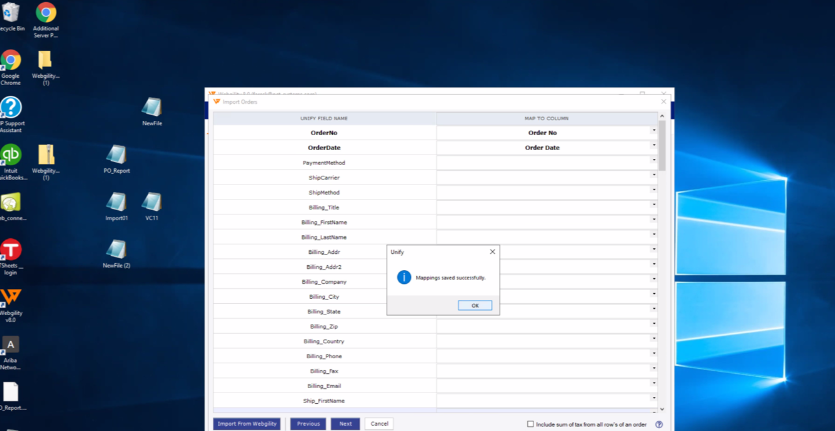Screen dimensions: 835x431
Task: Click the mapping list scroll up arrow
Action: [662, 116]
